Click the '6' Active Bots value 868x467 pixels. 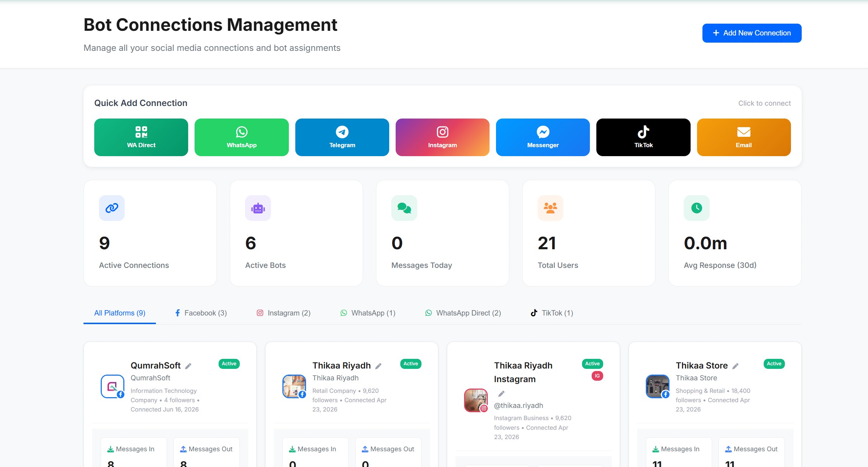[x=251, y=244]
